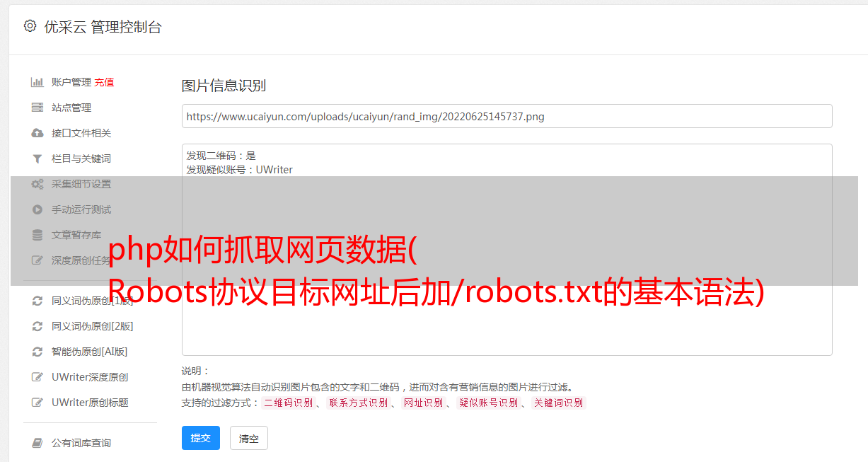Click the cloud upload icon for 接口文件相关
Screen dimensions: 868x462
click(x=37, y=133)
